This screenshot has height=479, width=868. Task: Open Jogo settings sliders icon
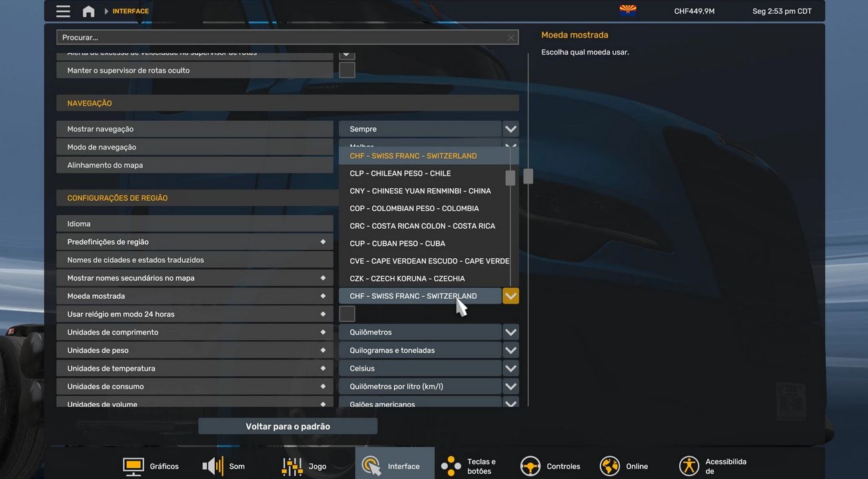pos(292,466)
